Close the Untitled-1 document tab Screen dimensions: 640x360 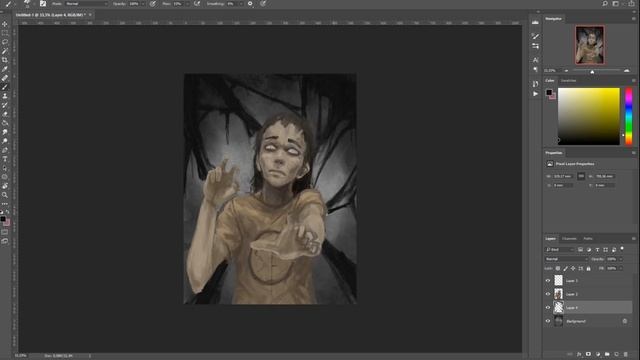[x=90, y=15]
